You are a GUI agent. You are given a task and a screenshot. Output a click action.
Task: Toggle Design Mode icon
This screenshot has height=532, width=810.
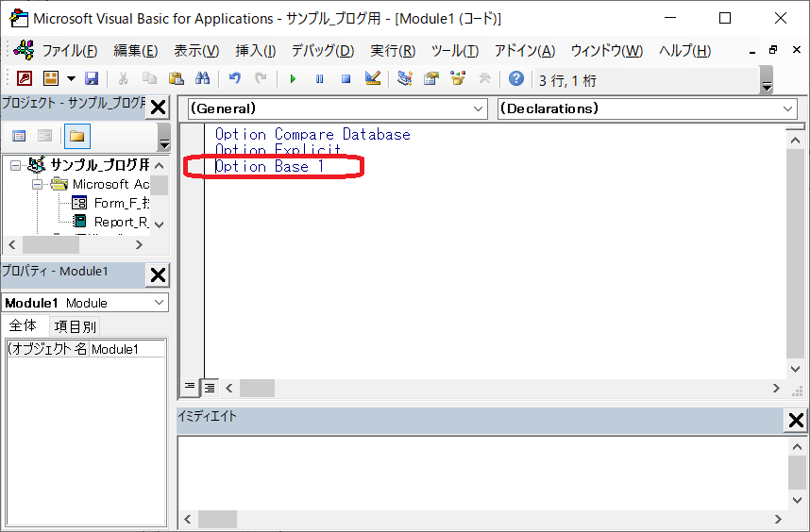(x=373, y=78)
